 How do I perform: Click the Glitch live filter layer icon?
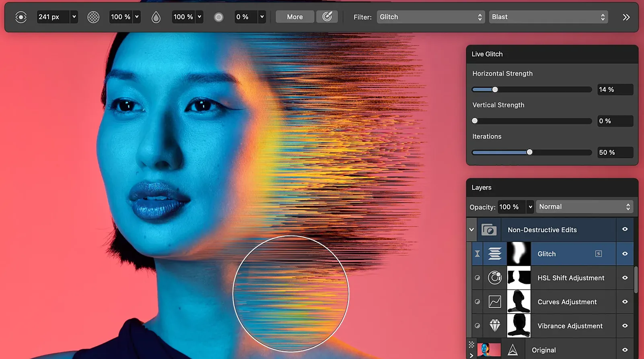pos(495,254)
